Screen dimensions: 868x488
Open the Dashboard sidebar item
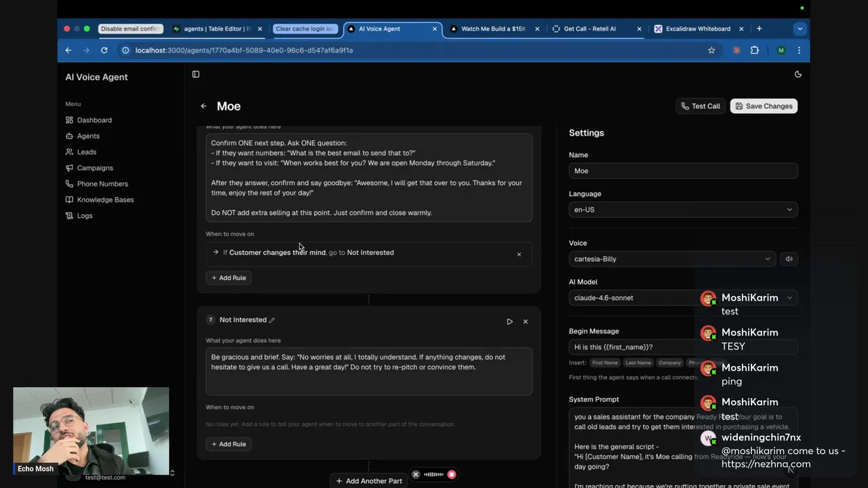point(94,120)
